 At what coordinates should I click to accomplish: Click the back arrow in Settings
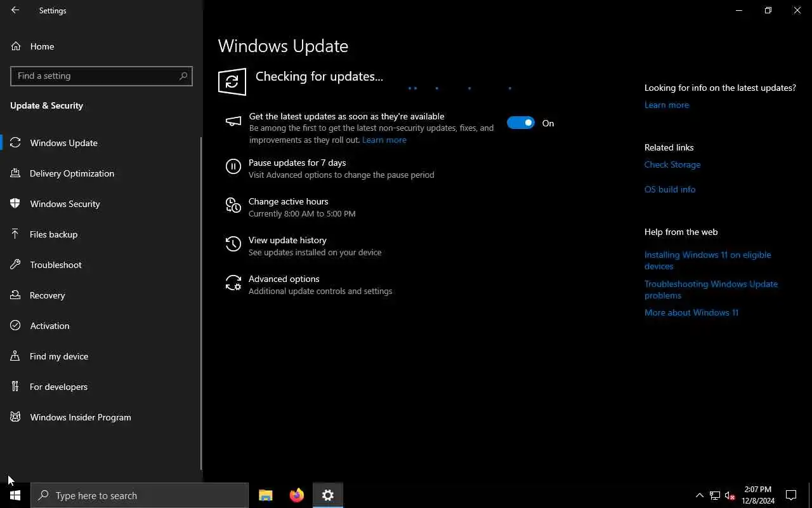click(x=15, y=10)
